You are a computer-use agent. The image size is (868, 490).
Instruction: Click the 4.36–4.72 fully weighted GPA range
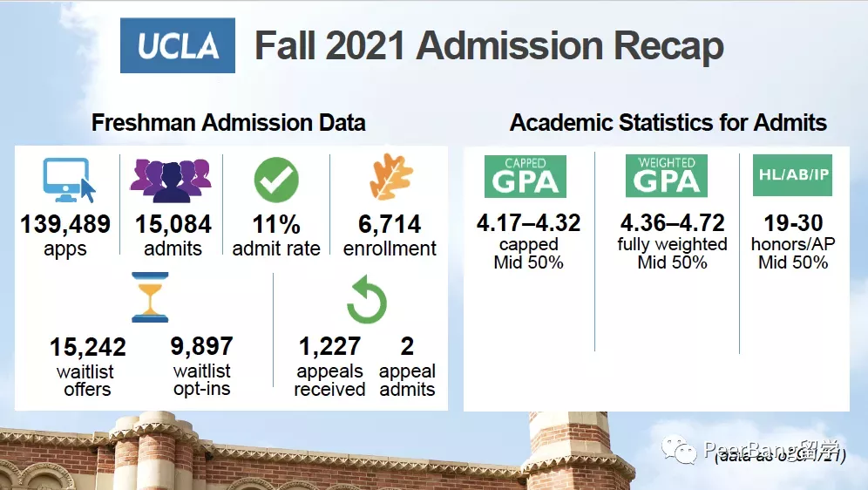[672, 223]
